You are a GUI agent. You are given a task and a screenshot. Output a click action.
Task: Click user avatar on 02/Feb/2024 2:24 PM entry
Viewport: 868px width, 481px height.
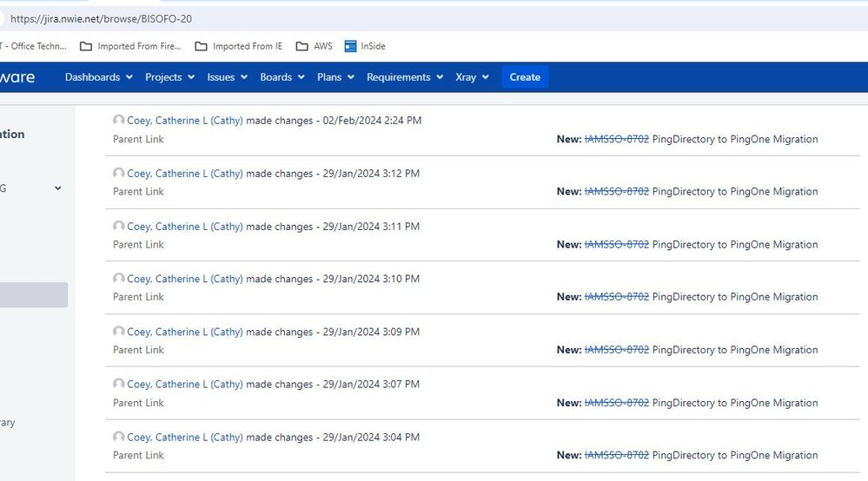(x=118, y=120)
